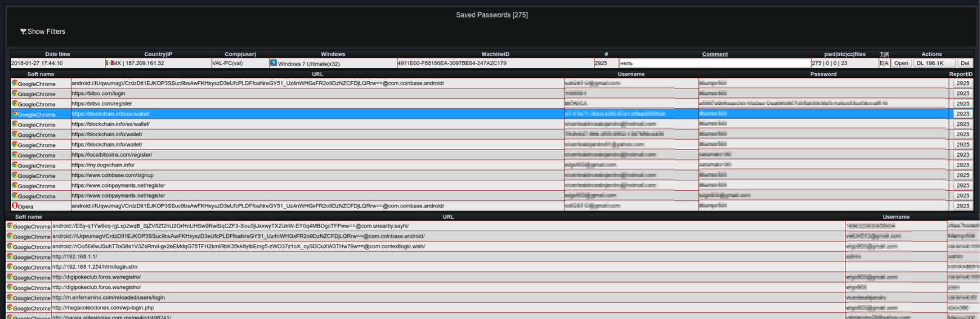Image resolution: width=980 pixels, height=319 pixels.
Task: Click the Mexico flag icon in Country column
Action: coord(109,63)
